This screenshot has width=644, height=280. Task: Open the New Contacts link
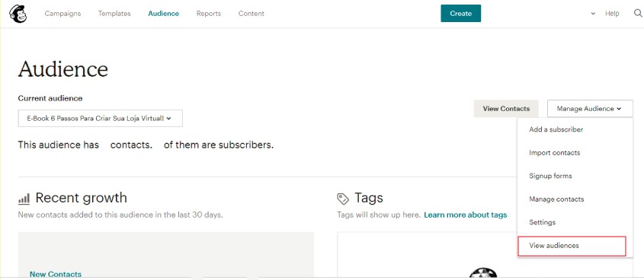click(x=56, y=274)
